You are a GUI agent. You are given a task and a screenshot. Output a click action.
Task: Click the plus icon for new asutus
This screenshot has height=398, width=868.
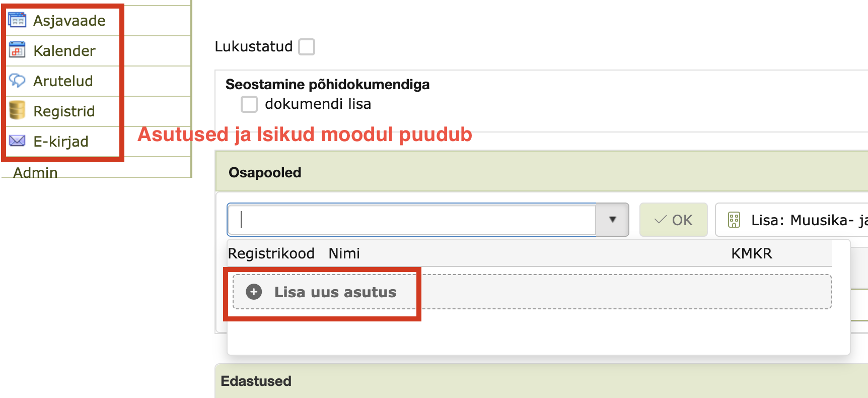[254, 292]
